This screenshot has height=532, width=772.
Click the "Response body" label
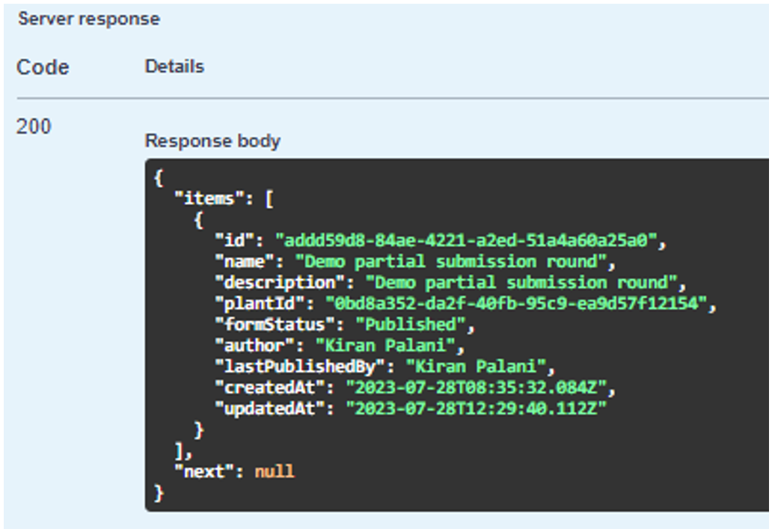pos(212,141)
